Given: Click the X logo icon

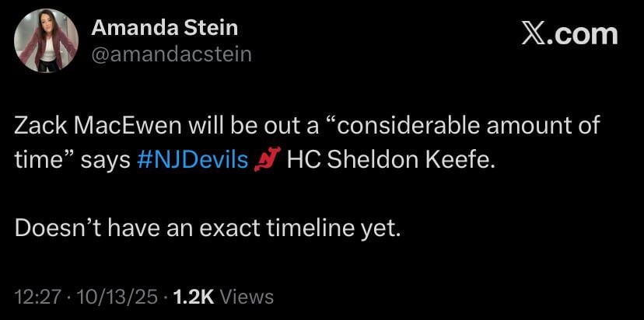Looking at the screenshot, I should [x=533, y=33].
